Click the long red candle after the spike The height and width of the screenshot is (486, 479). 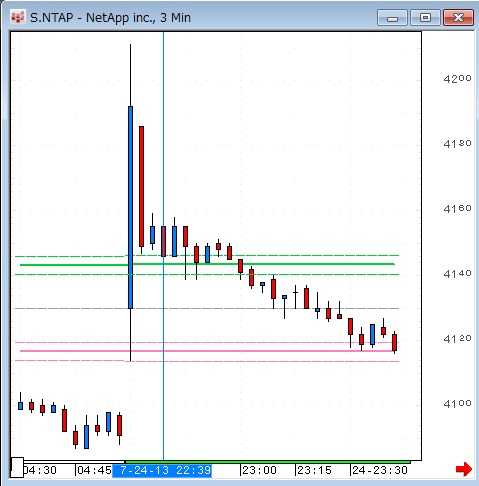pyautogui.click(x=141, y=187)
